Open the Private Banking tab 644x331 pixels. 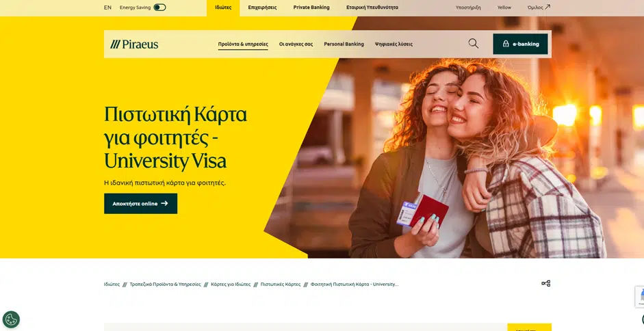pos(311,8)
